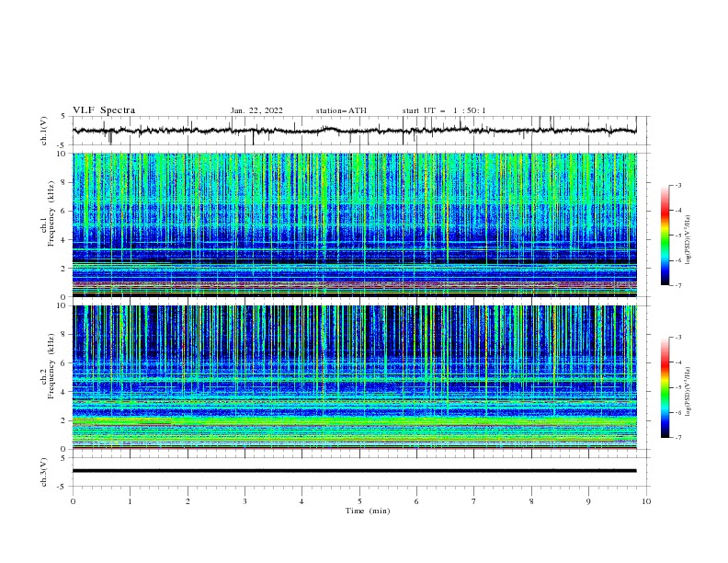728x563 pixels.
Task: Click the "-7" label on ch.1 colorbar
Action: 677,285
